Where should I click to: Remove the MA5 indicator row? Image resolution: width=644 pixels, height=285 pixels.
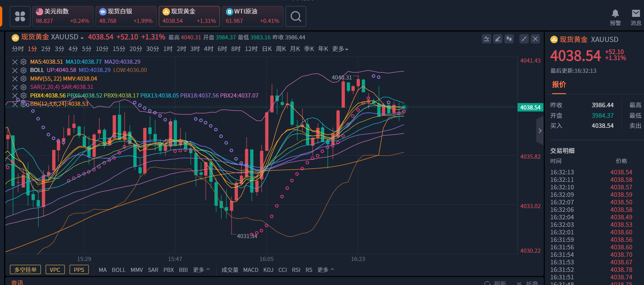[x=15, y=62]
